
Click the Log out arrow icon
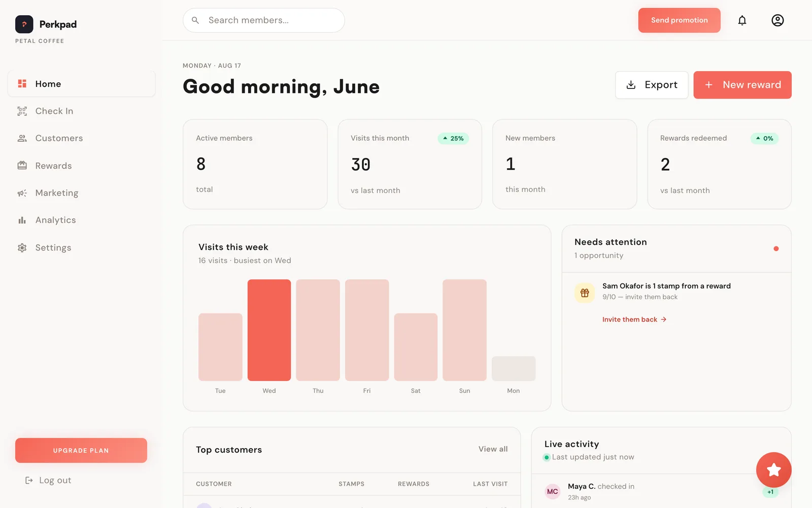29,480
